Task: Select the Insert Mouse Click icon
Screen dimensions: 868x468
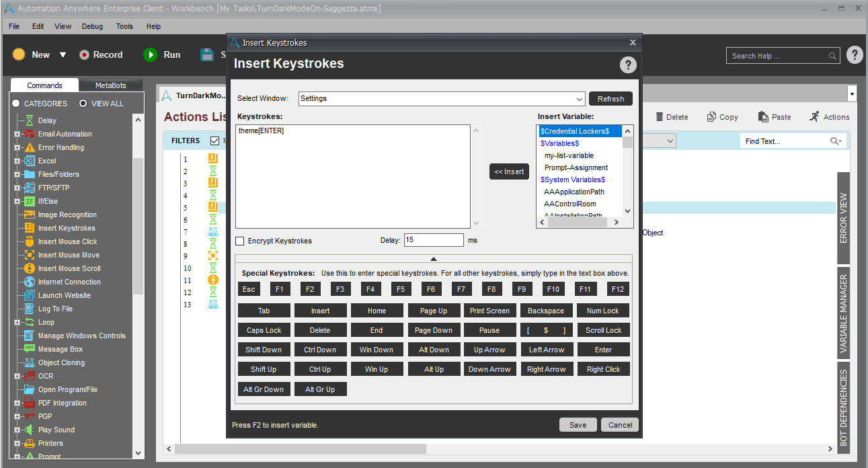Action: 30,241
